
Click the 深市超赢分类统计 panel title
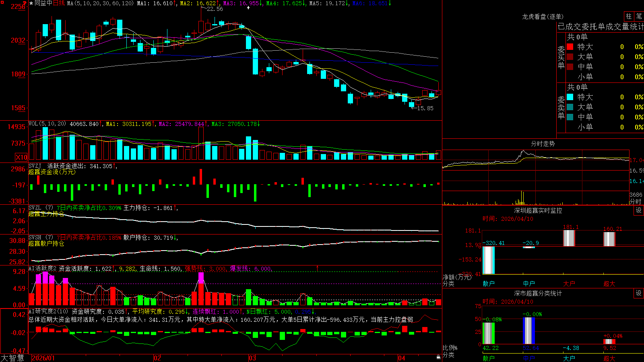click(538, 293)
